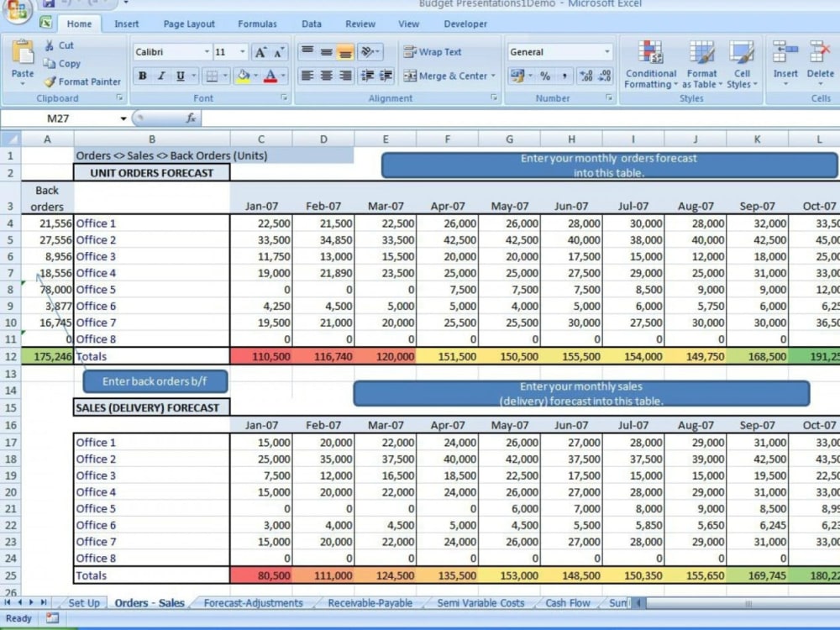Click the Delete cells icon
The height and width of the screenshot is (630, 840).
click(820, 52)
